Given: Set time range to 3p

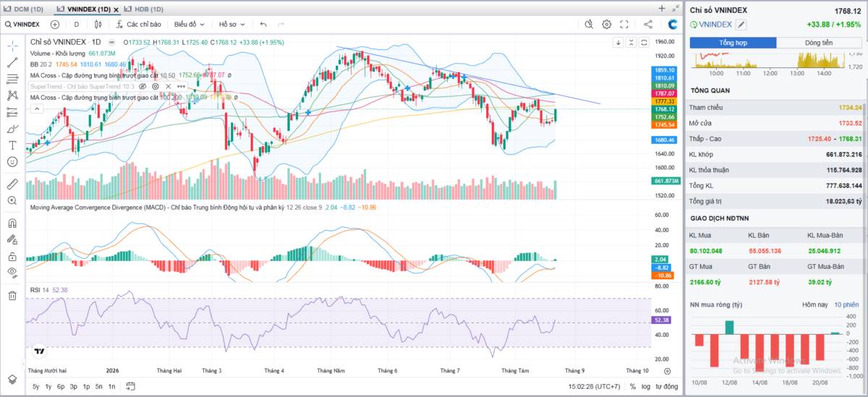Looking at the screenshot, I should pos(74,386).
